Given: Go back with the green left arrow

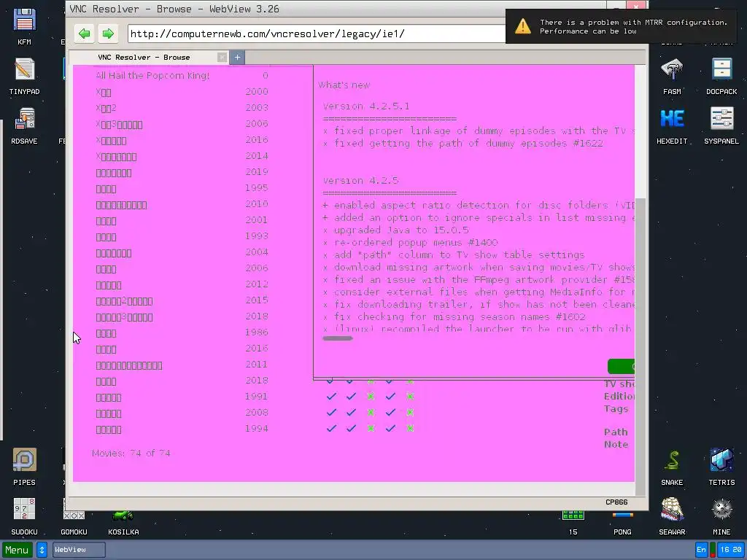Looking at the screenshot, I should (x=85, y=34).
